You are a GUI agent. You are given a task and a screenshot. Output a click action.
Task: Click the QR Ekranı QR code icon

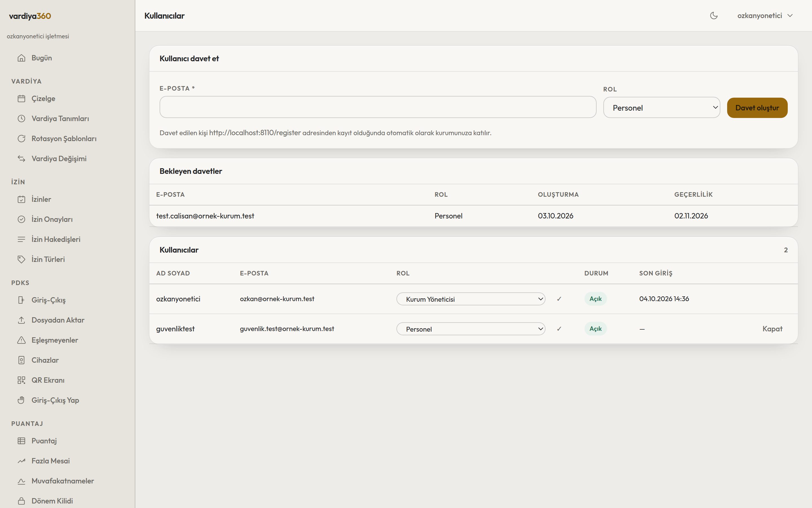(x=21, y=380)
